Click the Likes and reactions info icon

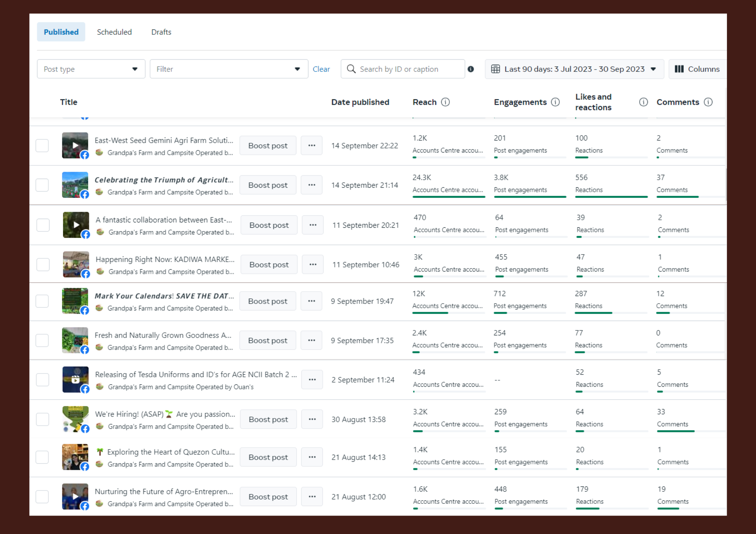tap(643, 102)
